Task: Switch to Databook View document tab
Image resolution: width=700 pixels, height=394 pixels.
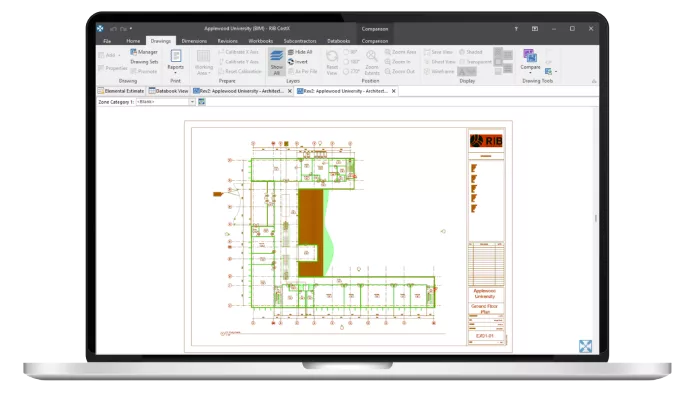Action: (x=169, y=91)
